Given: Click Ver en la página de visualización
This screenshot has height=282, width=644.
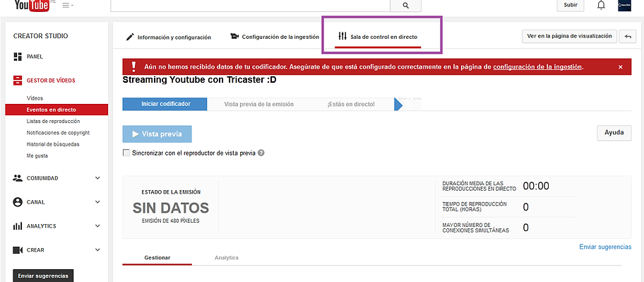Looking at the screenshot, I should click(569, 36).
